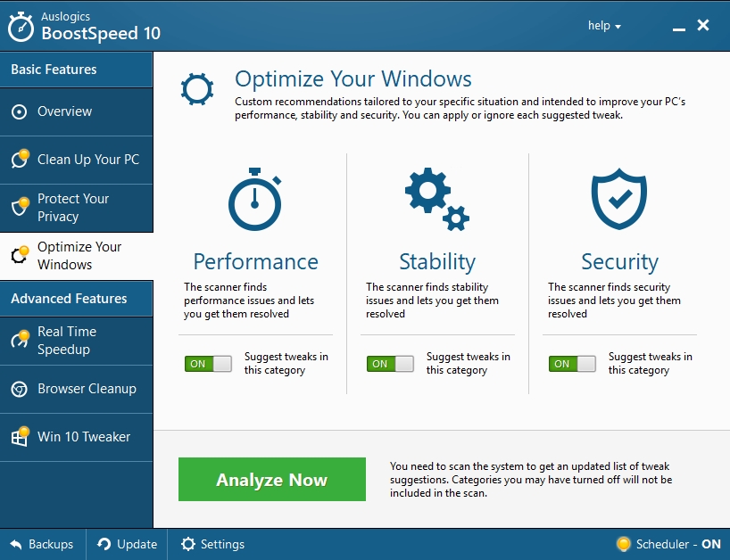
Task: Click the Performance stopwatch icon
Action: point(255,201)
